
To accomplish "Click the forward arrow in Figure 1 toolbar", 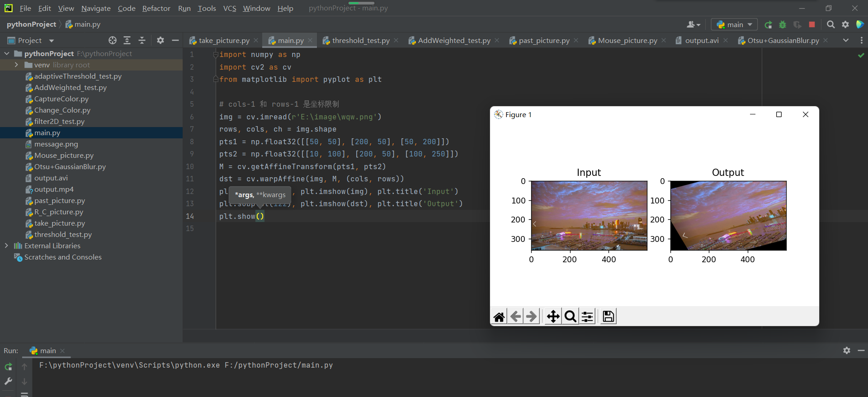I will point(531,317).
